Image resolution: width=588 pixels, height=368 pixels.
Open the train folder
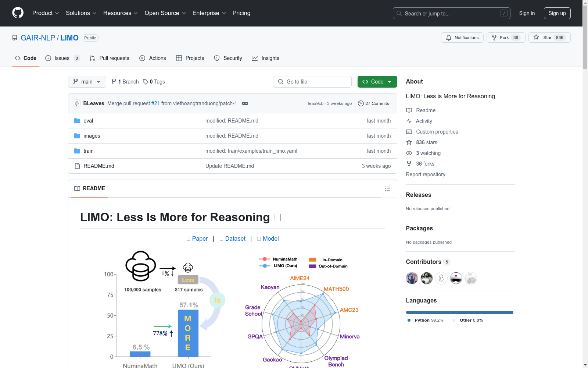[89, 151]
